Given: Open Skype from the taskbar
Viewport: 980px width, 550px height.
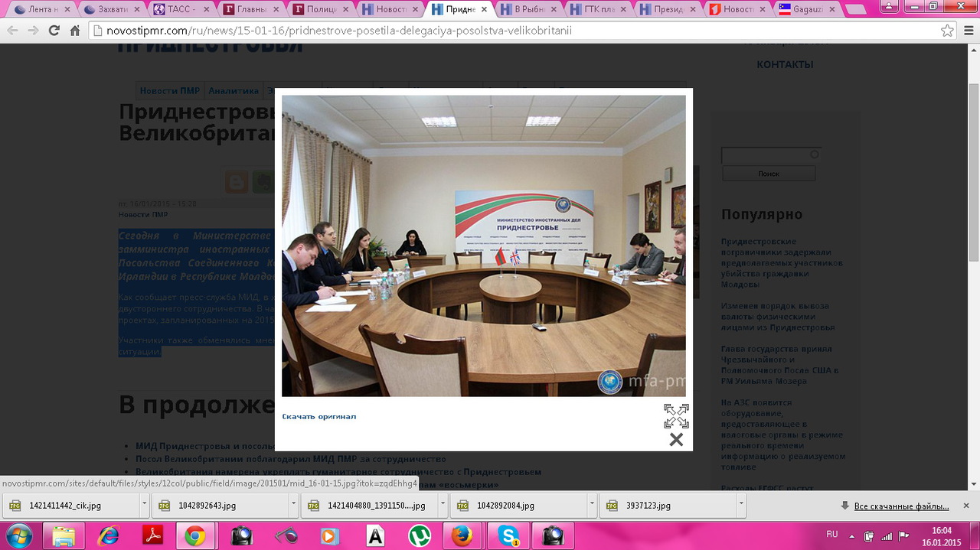Looking at the screenshot, I should click(x=508, y=535).
